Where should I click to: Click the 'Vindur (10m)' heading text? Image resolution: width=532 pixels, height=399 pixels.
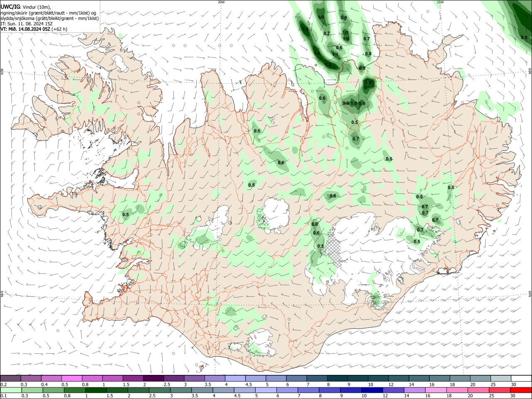pyautogui.click(x=37, y=7)
